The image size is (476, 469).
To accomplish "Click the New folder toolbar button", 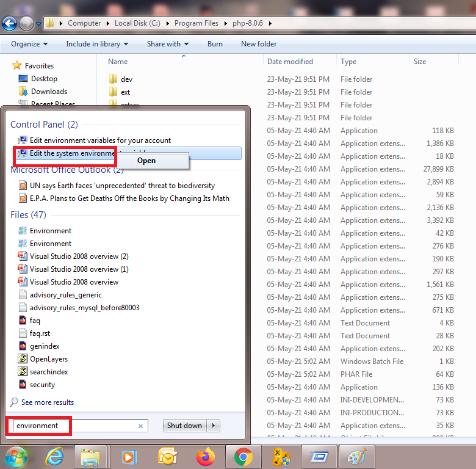I will [x=259, y=44].
